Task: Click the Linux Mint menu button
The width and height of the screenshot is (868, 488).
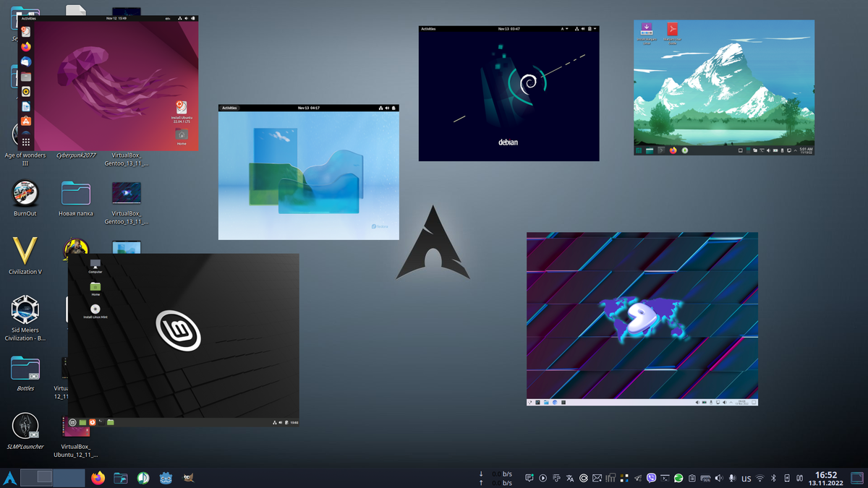Action: coord(73,422)
